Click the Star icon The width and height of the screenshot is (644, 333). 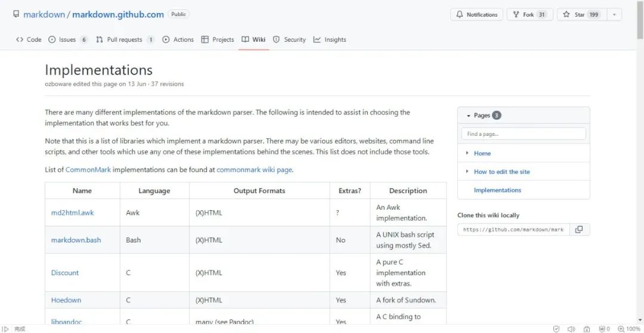click(566, 14)
